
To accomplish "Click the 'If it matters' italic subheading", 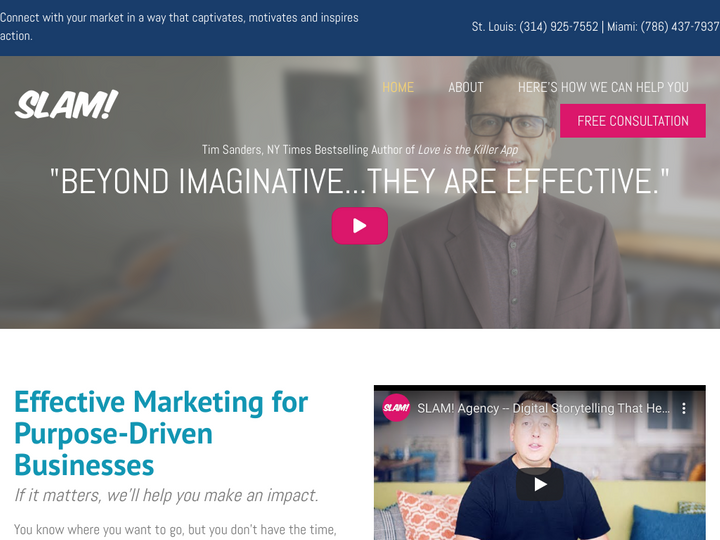I will [166, 495].
